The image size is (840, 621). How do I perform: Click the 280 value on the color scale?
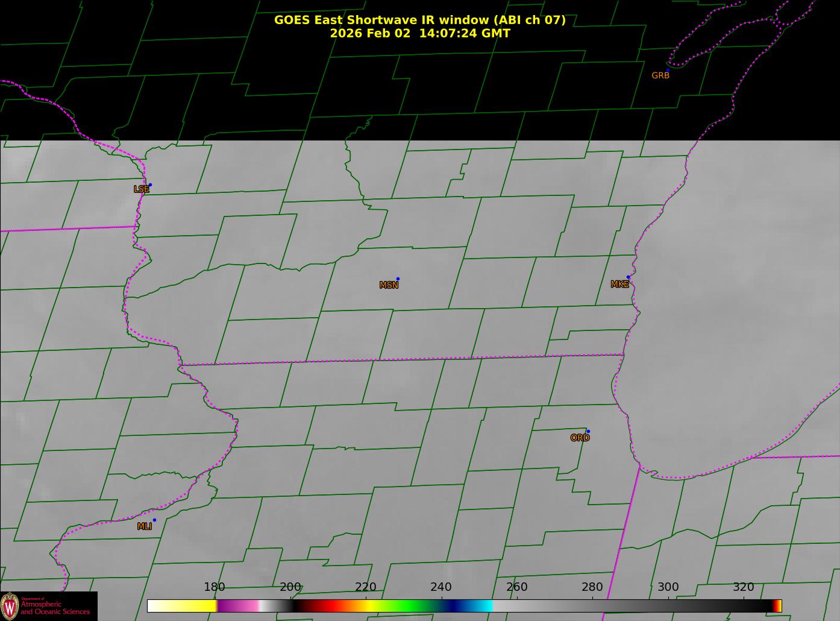[592, 587]
